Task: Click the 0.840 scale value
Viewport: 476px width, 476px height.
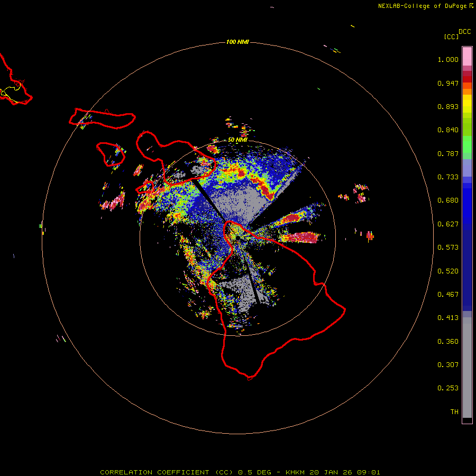Action: pos(448,130)
